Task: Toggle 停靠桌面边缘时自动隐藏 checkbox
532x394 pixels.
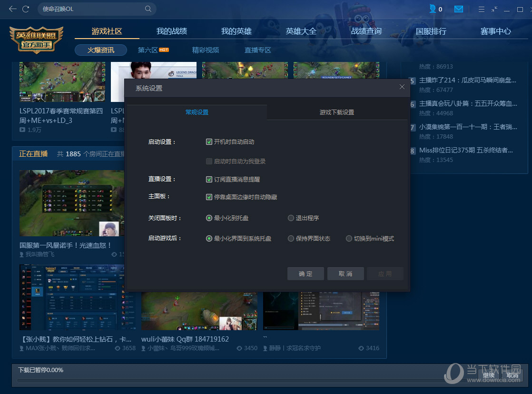Action: pos(209,197)
